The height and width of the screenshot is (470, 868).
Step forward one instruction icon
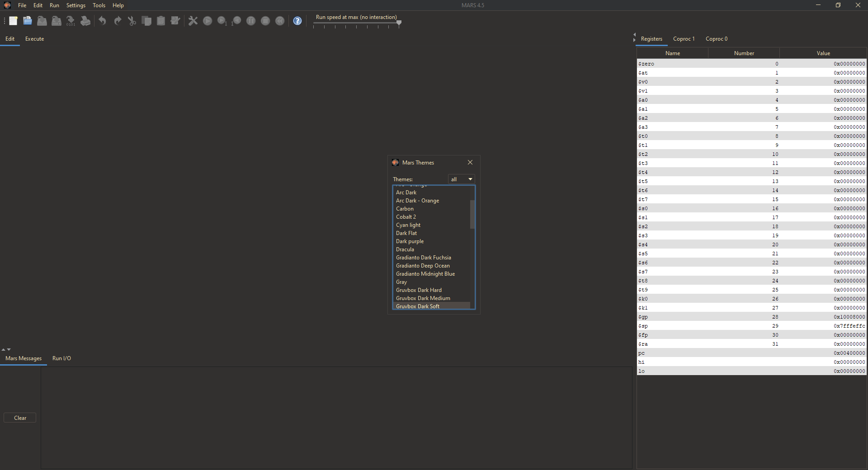point(222,21)
